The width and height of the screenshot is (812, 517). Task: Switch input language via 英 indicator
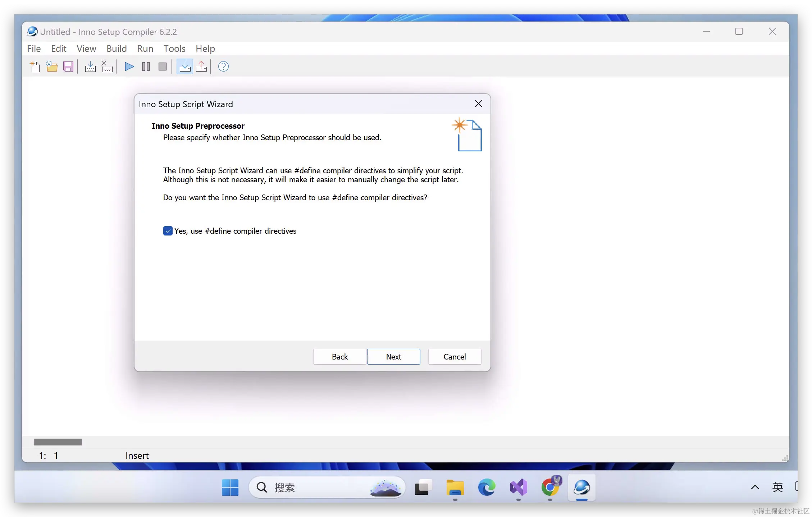pos(778,487)
